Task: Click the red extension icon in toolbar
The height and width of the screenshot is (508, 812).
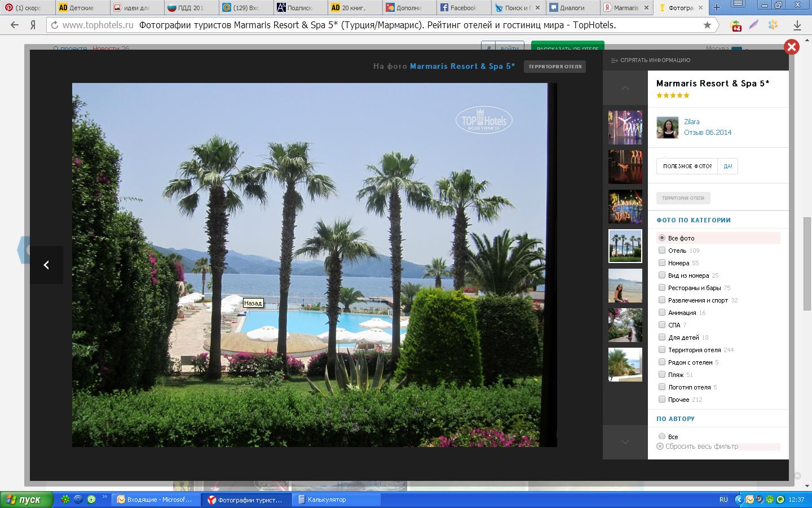Action: 736,25
